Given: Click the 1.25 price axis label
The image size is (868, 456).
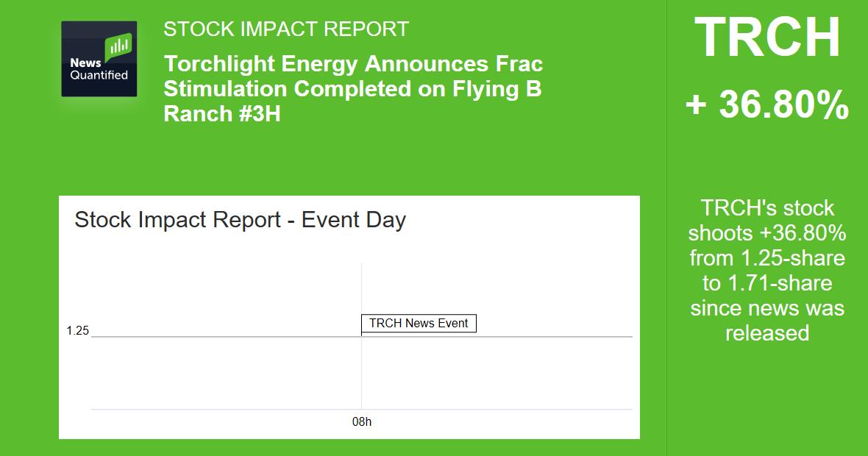Looking at the screenshot, I should 77,331.
